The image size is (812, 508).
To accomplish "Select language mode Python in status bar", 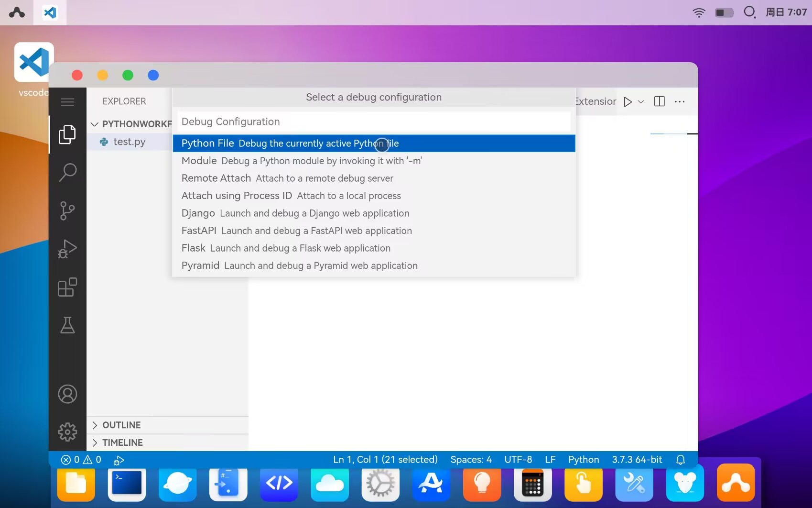I will [x=584, y=460].
